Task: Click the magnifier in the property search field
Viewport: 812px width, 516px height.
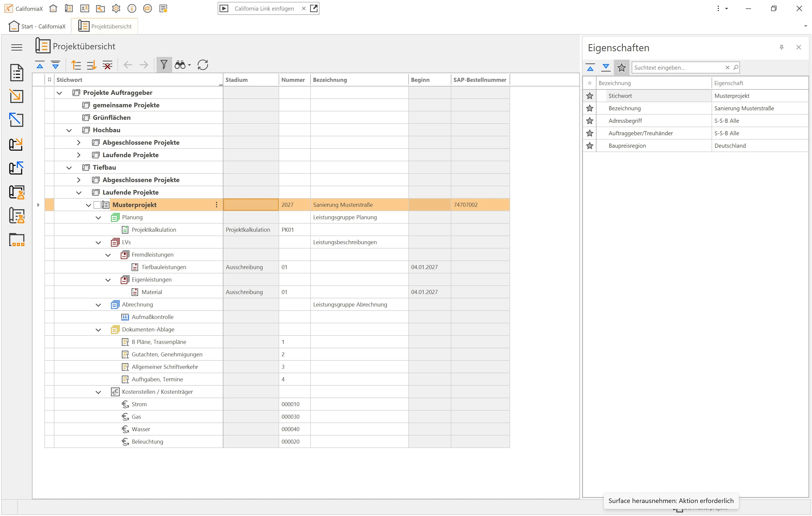Action: pos(736,67)
